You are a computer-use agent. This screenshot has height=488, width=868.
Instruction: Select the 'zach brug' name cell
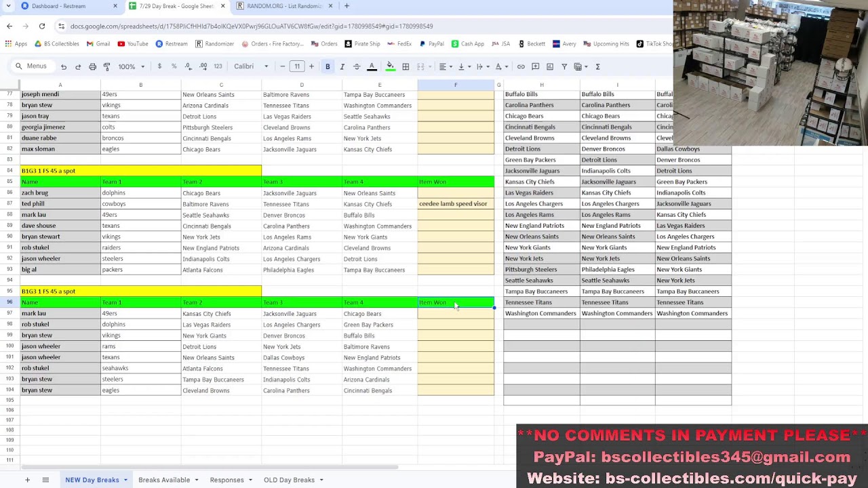tap(60, 193)
